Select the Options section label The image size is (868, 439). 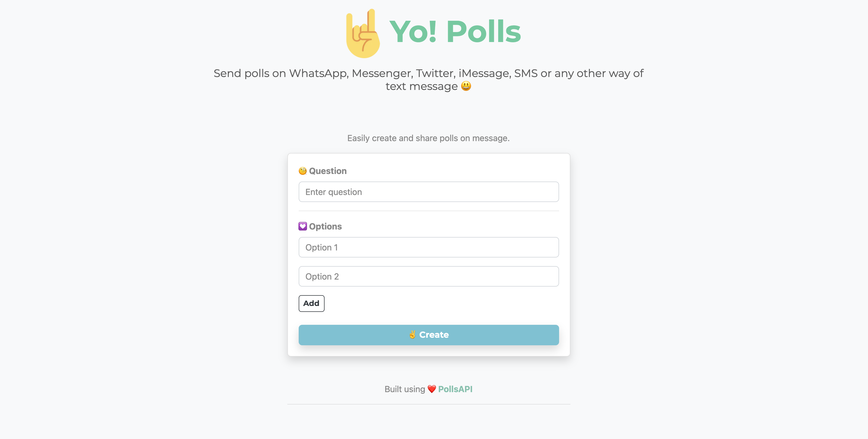326,226
